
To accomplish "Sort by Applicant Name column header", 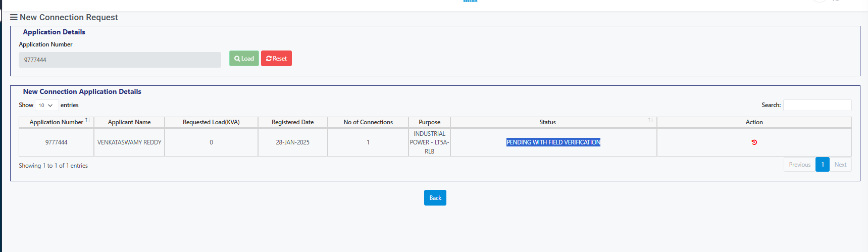I will (129, 122).
